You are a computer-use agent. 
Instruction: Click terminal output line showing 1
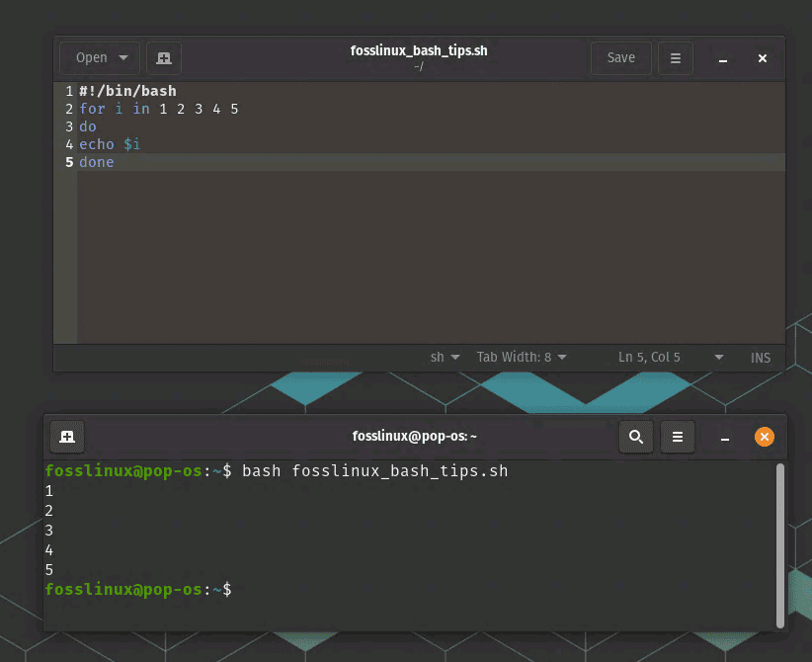point(49,490)
